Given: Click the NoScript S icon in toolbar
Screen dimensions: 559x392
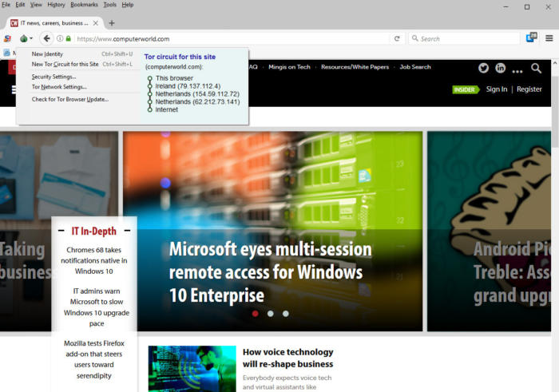Looking at the screenshot, I should [7, 38].
